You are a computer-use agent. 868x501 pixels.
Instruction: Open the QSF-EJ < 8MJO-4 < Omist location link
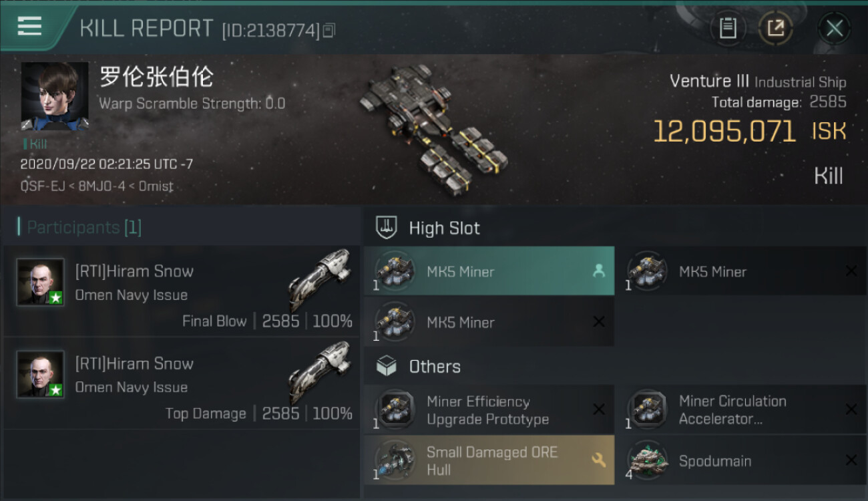97,186
